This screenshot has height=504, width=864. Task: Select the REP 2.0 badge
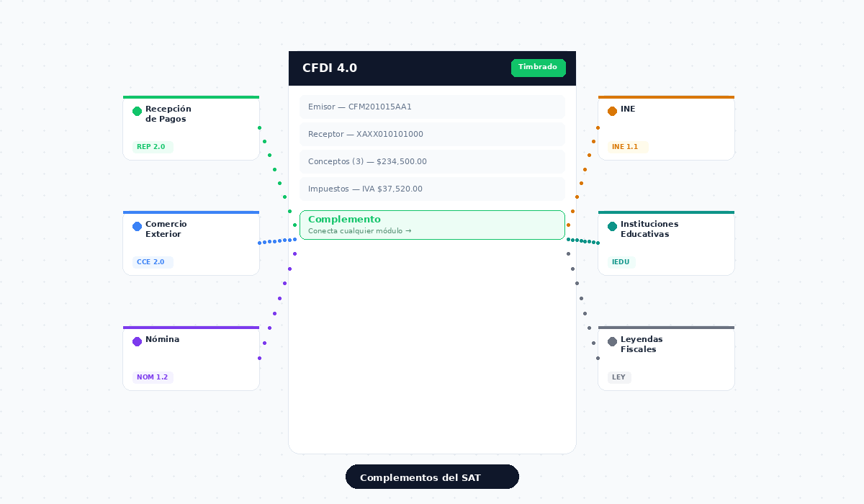pyautogui.click(x=152, y=147)
